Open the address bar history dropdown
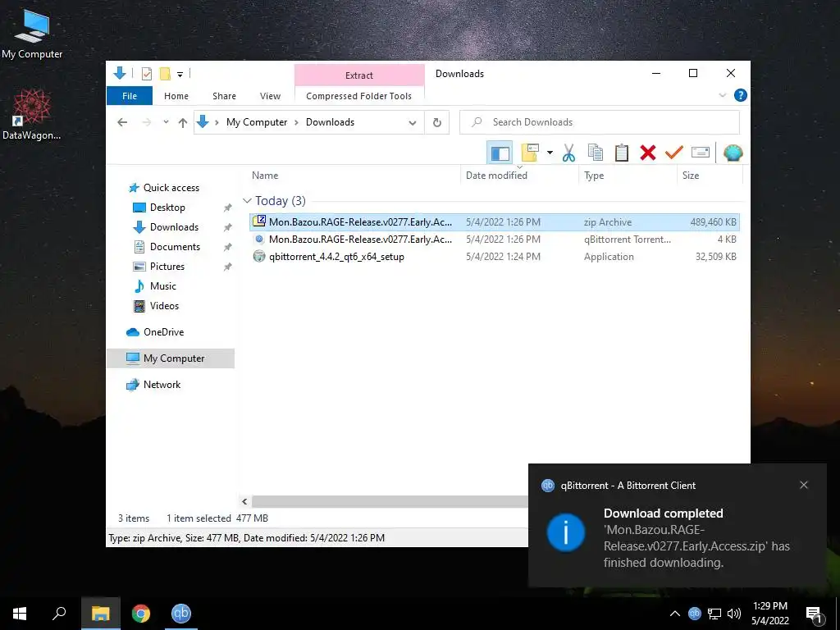 pyautogui.click(x=413, y=123)
